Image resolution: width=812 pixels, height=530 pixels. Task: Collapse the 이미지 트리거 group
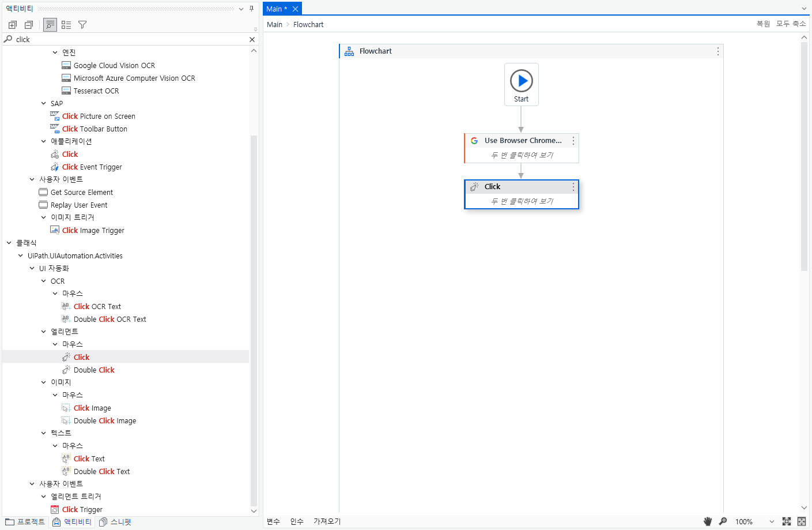pos(44,217)
